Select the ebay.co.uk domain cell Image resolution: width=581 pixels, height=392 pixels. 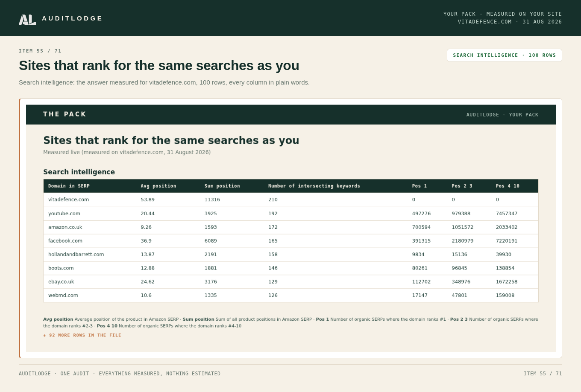[61, 282]
